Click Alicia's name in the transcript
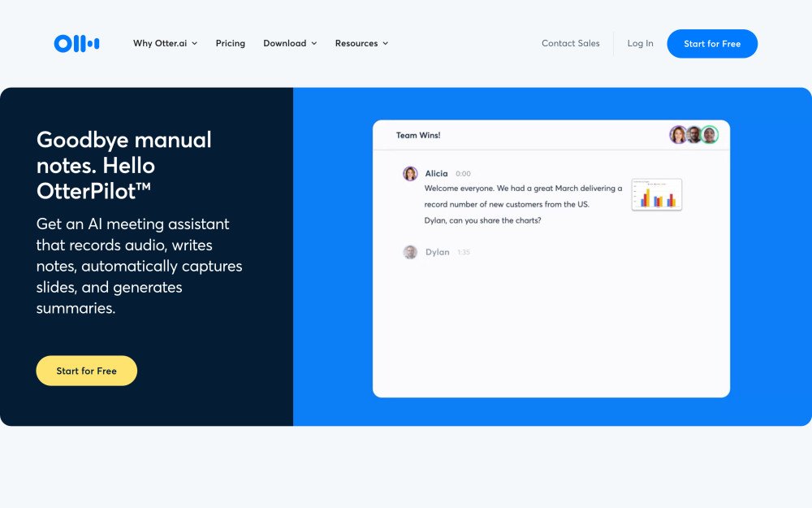Viewport: 812px width, 508px height. pyautogui.click(x=436, y=174)
